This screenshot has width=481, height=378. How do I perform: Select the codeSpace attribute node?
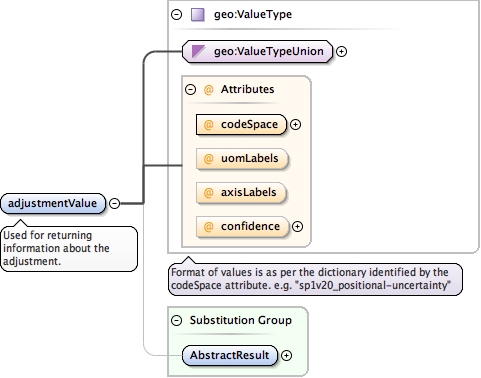[x=241, y=125]
